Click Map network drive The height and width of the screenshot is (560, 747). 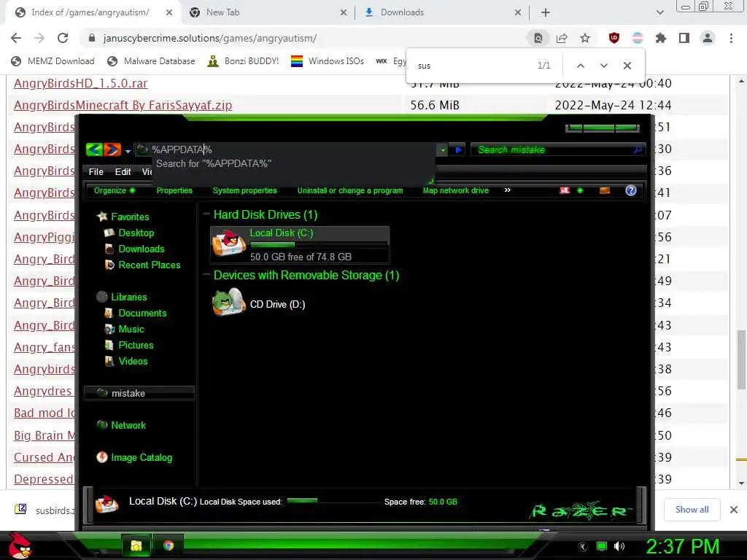point(456,190)
